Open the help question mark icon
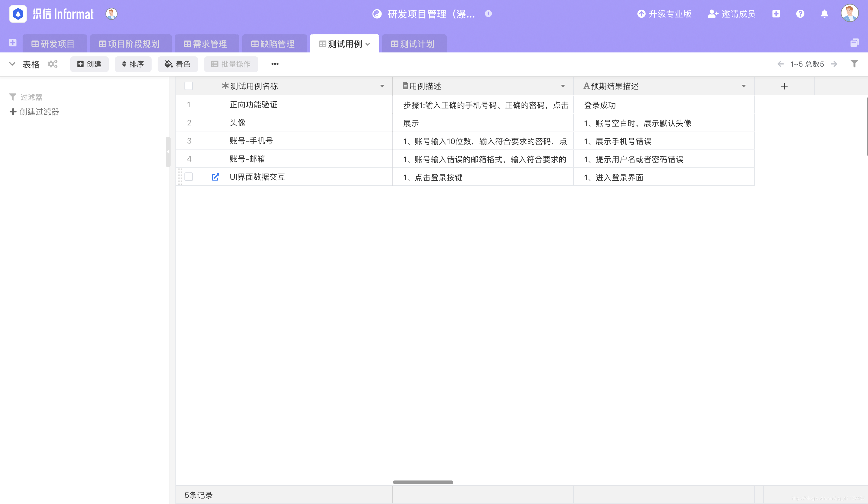Viewport: 868px width, 504px height. coord(800,14)
